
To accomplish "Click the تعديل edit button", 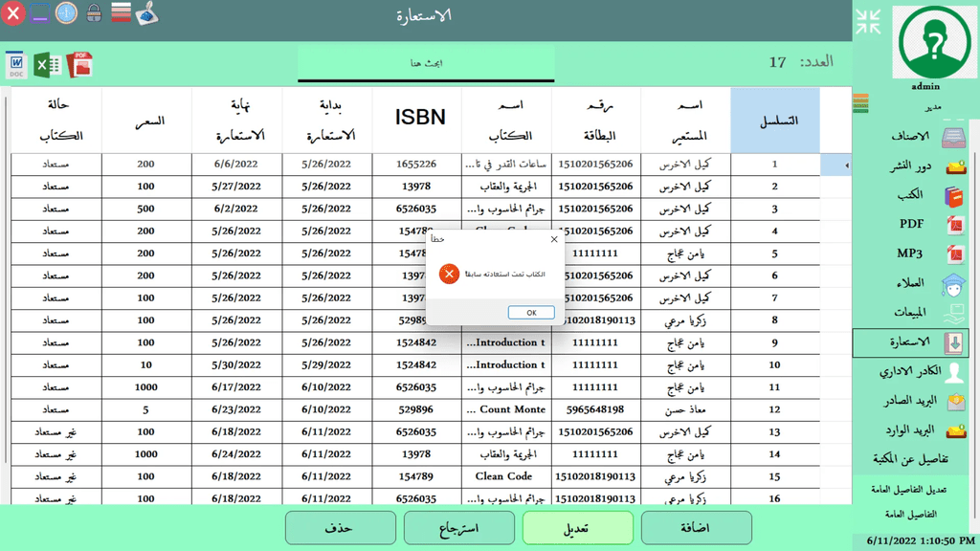I will tap(577, 528).
